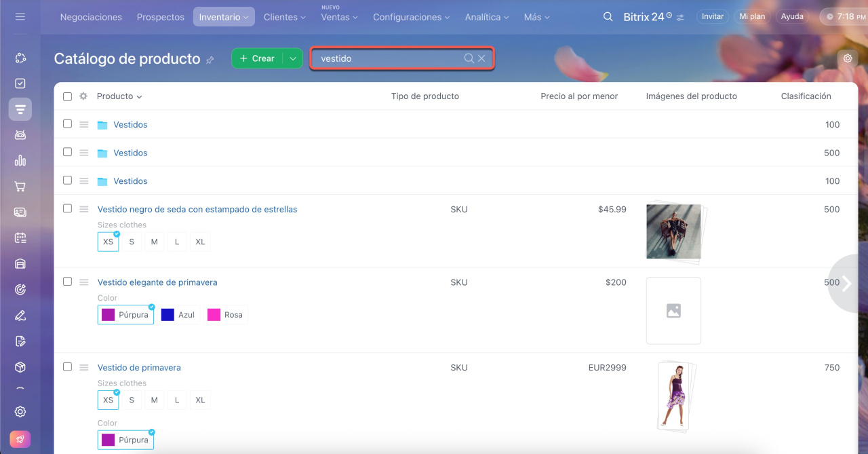
Task: Open the hamburger menu in the sidebar
Action: coord(20,16)
